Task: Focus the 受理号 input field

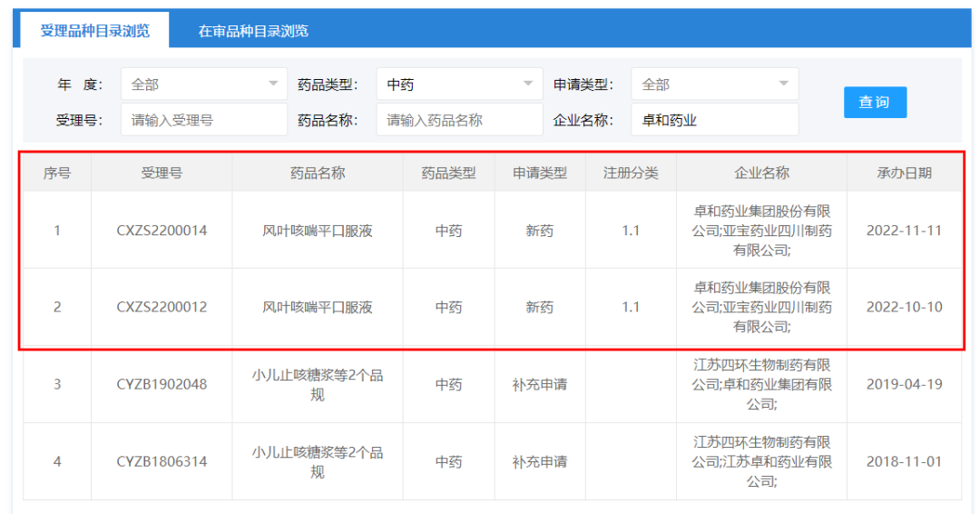Action: pos(204,120)
